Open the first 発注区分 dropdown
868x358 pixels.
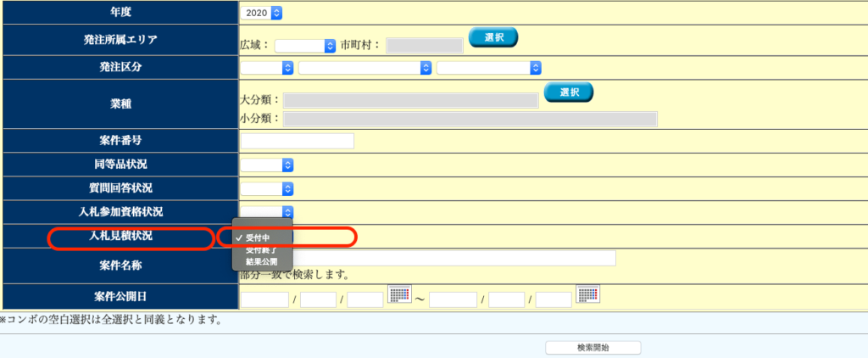coord(267,68)
